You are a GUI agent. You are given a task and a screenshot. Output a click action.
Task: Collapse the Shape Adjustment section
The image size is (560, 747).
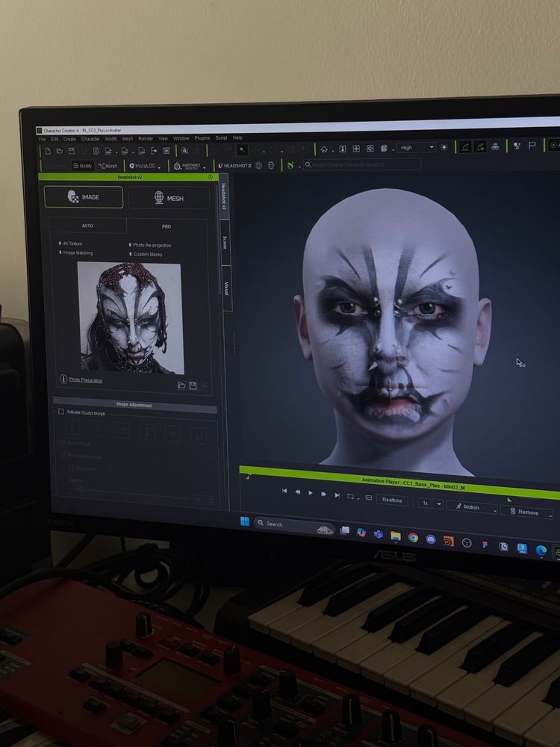pyautogui.click(x=56, y=400)
